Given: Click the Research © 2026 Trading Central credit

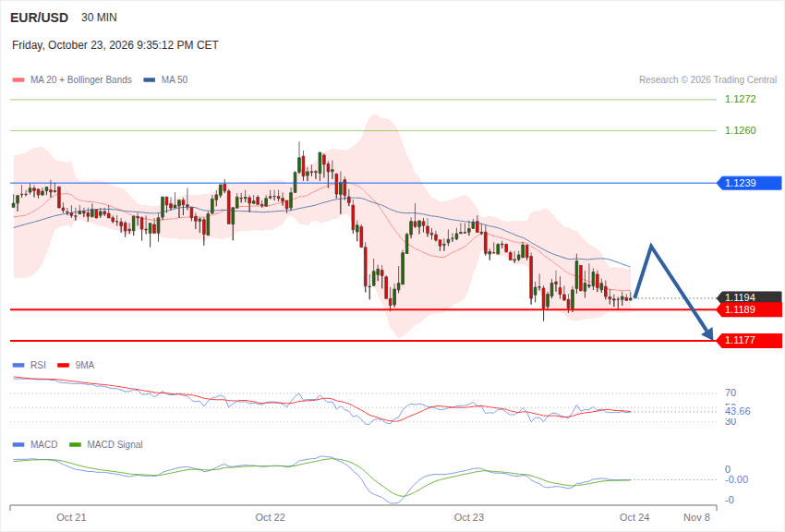Looking at the screenshot, I should 708,80.
